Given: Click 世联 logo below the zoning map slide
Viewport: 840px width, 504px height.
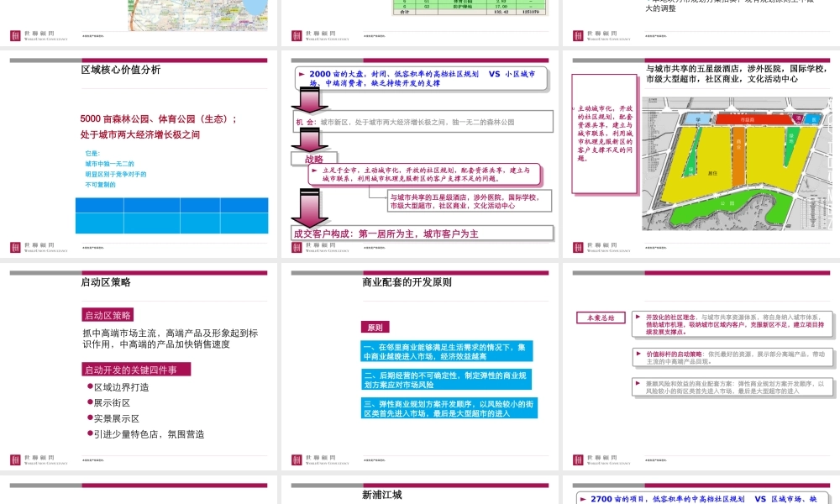Looking at the screenshot, I should click(x=601, y=247).
